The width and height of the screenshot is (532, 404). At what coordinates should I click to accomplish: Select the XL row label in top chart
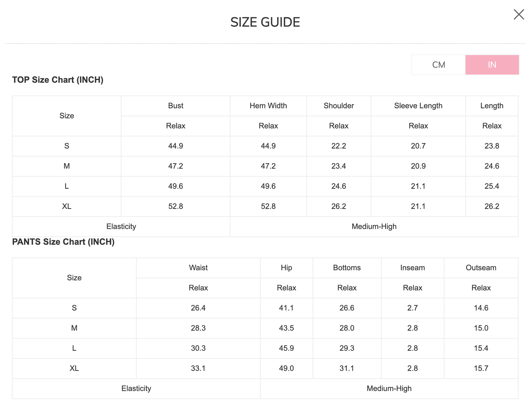coord(67,206)
